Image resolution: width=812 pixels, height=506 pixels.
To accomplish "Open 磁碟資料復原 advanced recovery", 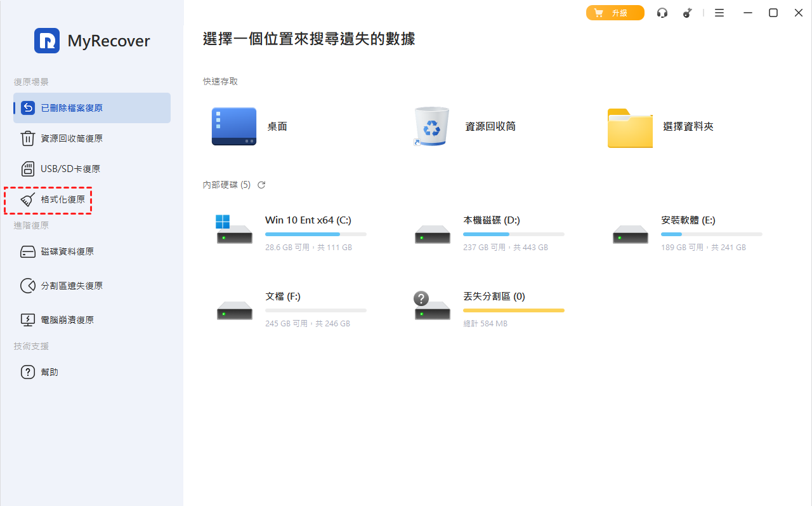I will 67,251.
